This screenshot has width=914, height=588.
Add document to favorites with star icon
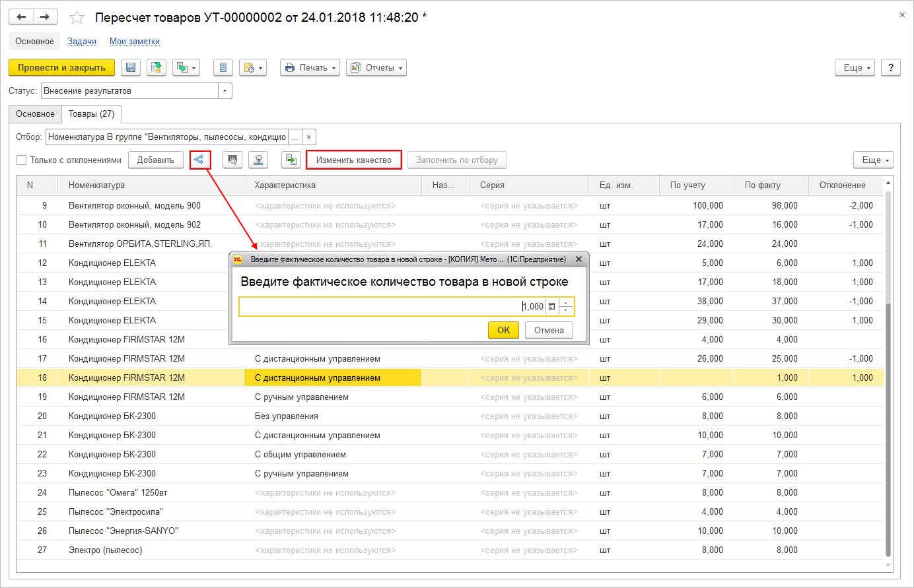point(77,17)
